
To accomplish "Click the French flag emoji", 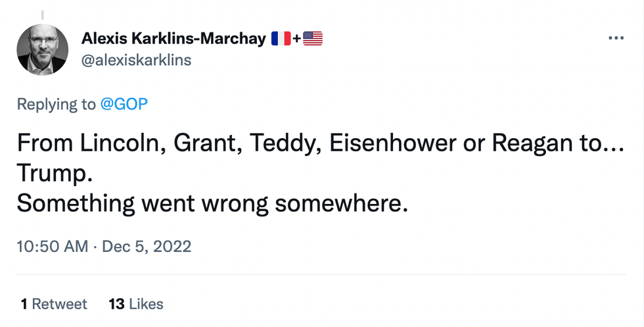I will (279, 39).
